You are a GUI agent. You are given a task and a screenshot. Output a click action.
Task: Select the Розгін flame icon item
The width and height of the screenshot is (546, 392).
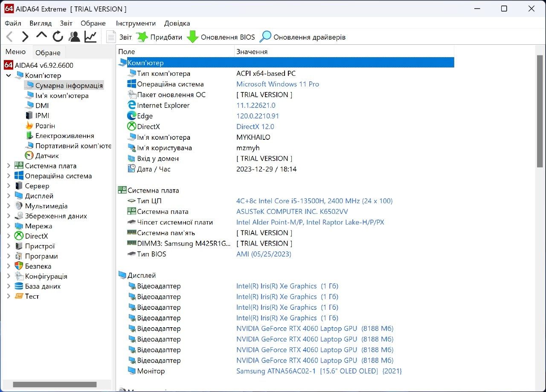click(x=40, y=126)
